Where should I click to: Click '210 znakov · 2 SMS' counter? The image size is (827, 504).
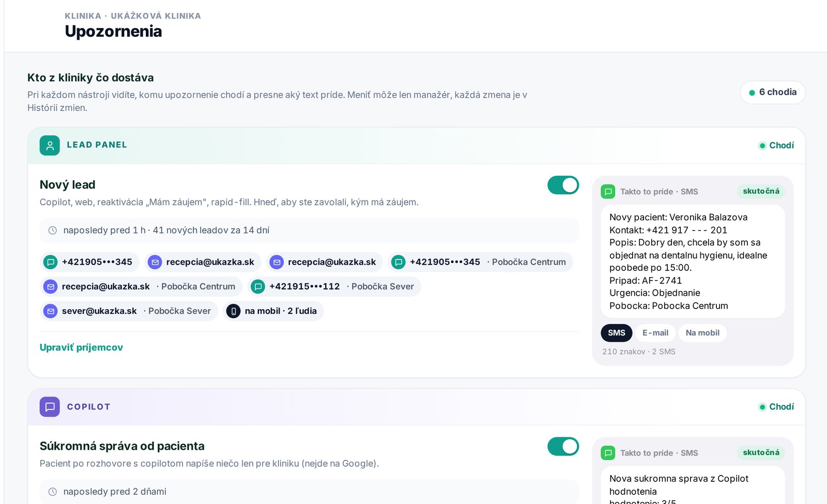(x=639, y=352)
